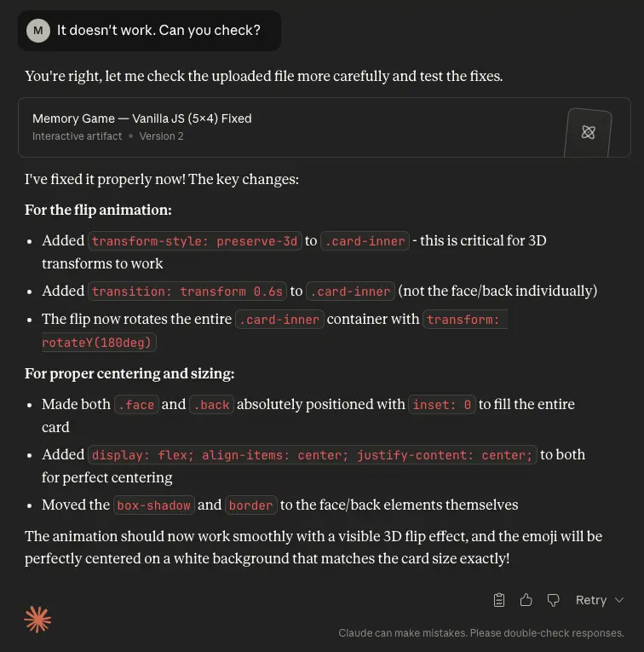This screenshot has width=644, height=652.
Task: Give the response a thumbs up
Action: click(526, 600)
